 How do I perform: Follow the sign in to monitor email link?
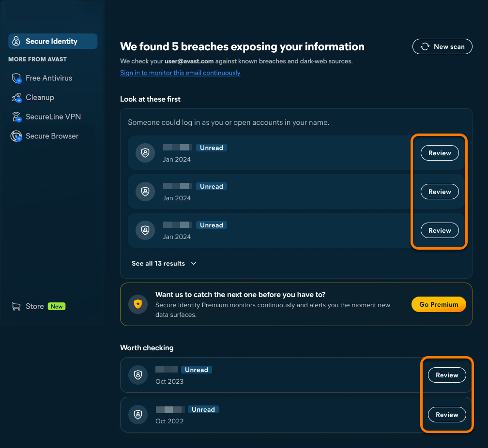[x=180, y=73]
